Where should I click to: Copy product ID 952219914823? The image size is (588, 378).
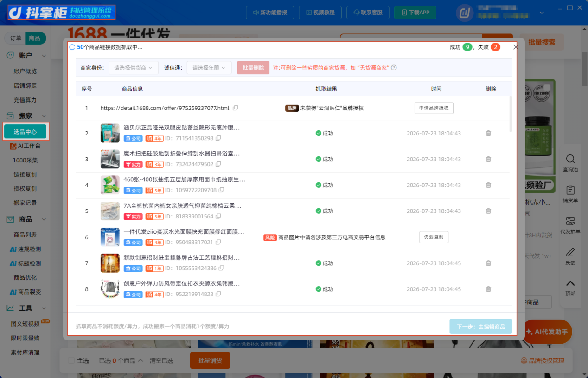(218, 294)
